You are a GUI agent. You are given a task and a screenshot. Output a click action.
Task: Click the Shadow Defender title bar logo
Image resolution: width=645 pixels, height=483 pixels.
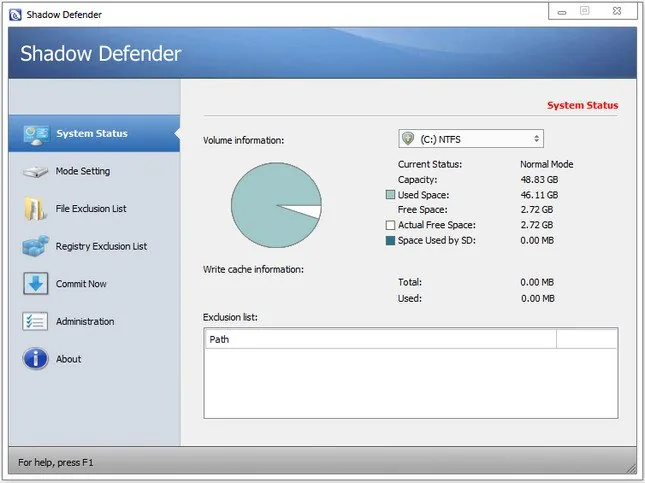(x=15, y=15)
